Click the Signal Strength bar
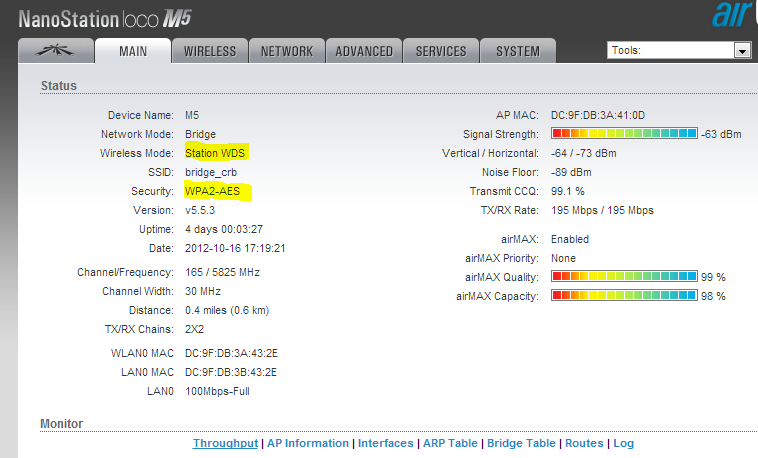The image size is (758, 458). (624, 133)
